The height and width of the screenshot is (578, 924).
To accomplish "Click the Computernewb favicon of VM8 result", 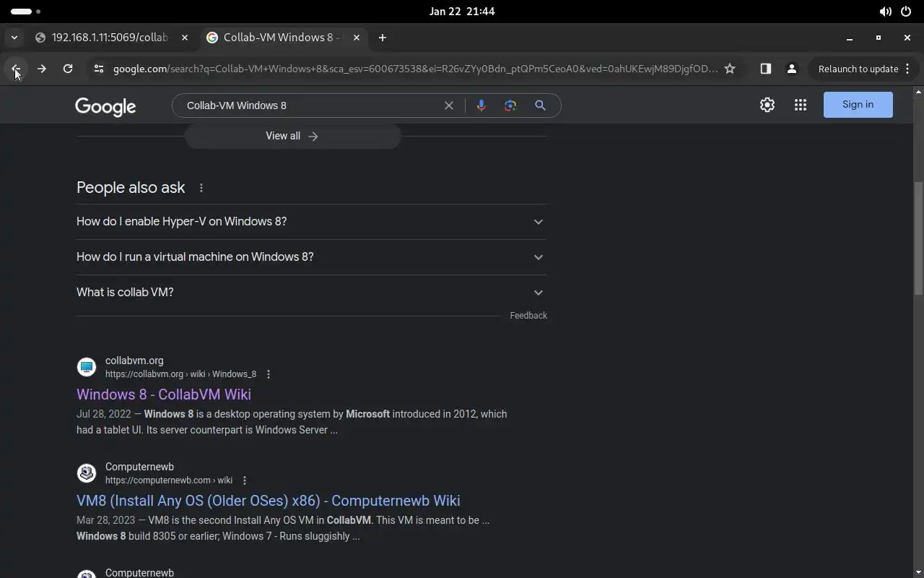I will (x=87, y=473).
